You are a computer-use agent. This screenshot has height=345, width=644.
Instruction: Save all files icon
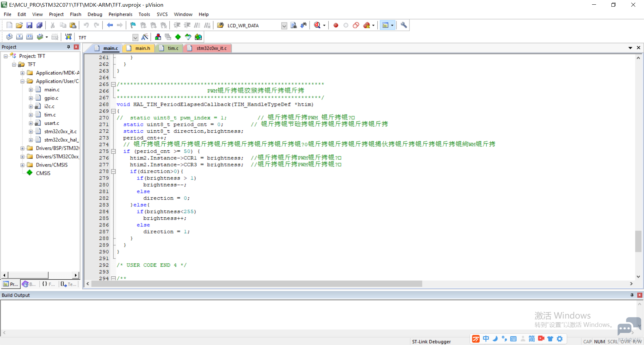pyautogui.click(x=40, y=25)
